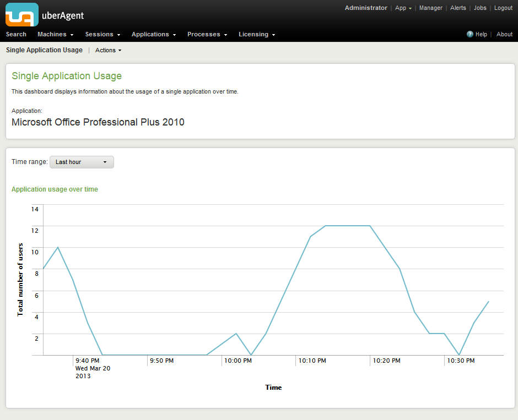Open the Applications dropdown menu
The height and width of the screenshot is (420, 518).
point(154,34)
